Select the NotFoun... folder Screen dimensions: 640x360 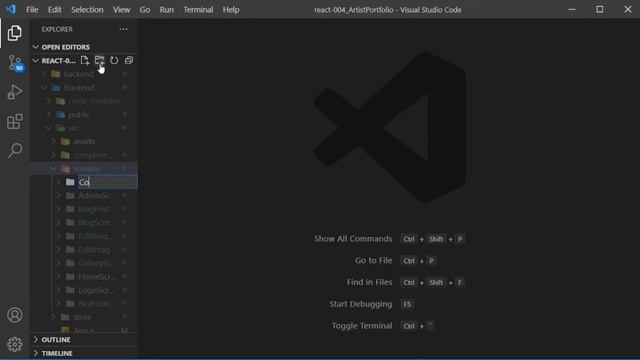(84, 303)
